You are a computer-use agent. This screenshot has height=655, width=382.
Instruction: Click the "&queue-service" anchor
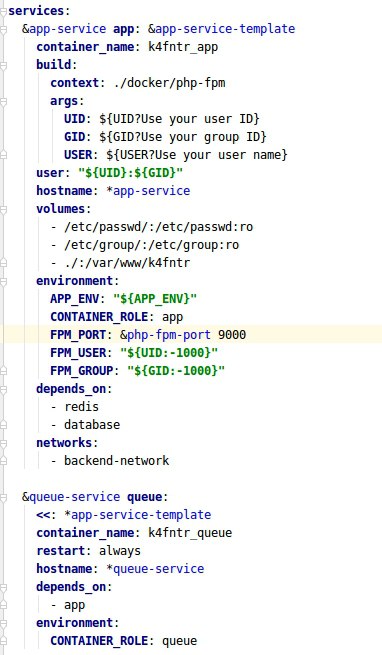coord(71,497)
